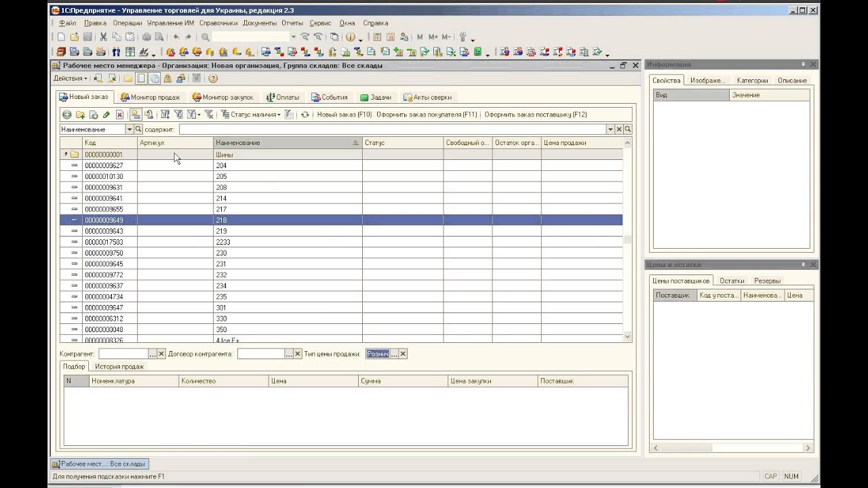Click the Undo arrow icon
The width and height of the screenshot is (868, 488).
[x=176, y=37]
